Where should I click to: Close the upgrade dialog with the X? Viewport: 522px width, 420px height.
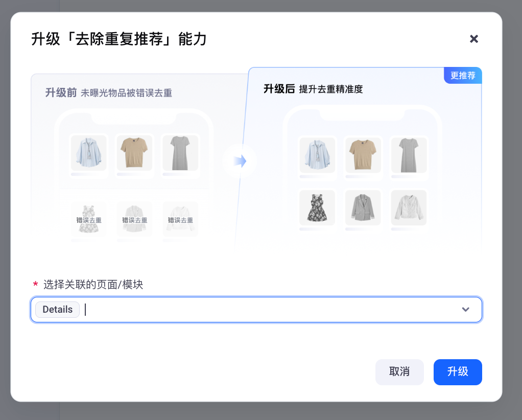pyautogui.click(x=473, y=39)
